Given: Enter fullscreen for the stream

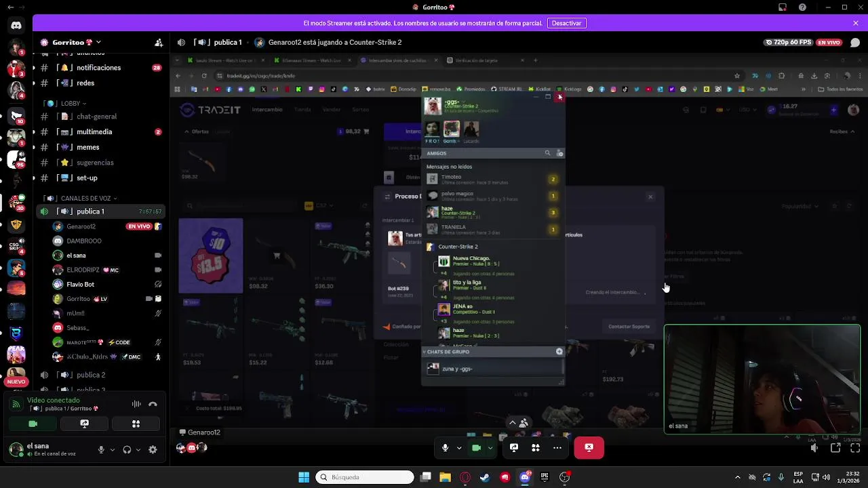Looking at the screenshot, I should 856,448.
